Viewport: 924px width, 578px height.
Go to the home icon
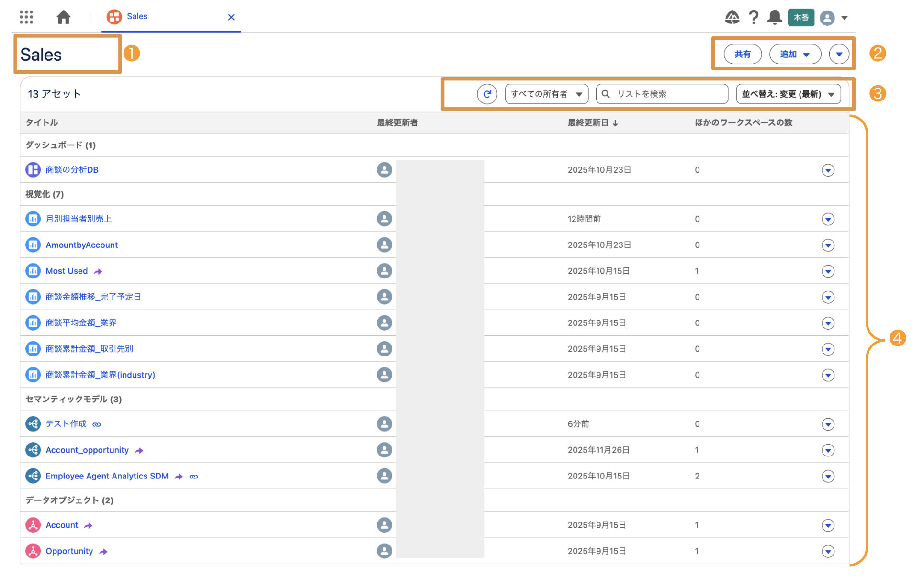[x=64, y=17]
